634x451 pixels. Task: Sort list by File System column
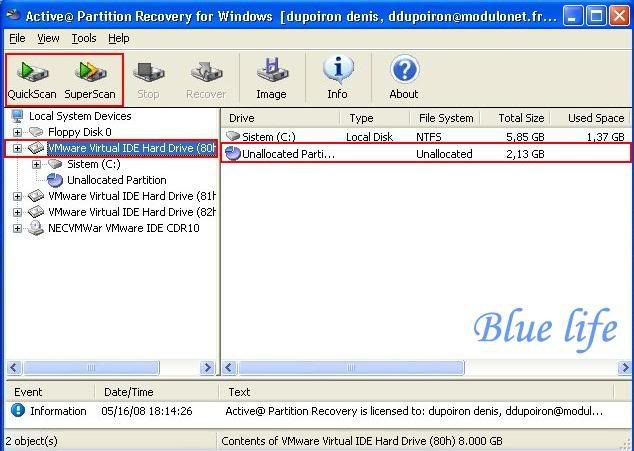tap(445, 118)
